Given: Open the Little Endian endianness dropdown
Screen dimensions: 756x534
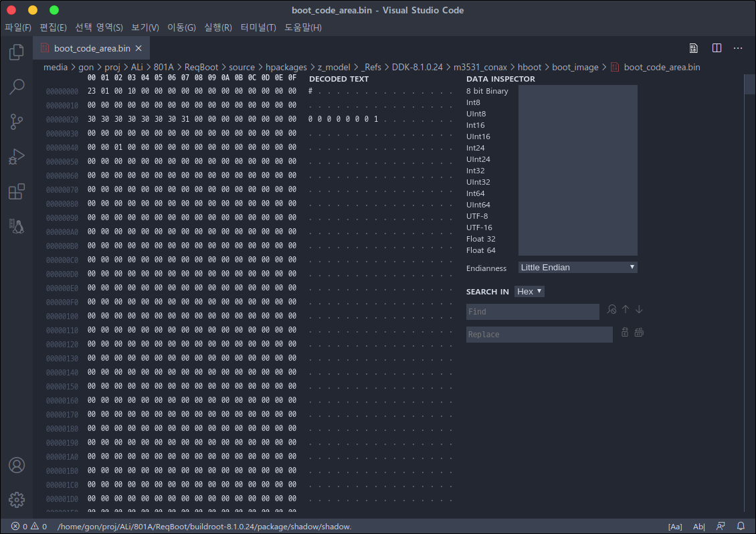Looking at the screenshot, I should coord(577,267).
